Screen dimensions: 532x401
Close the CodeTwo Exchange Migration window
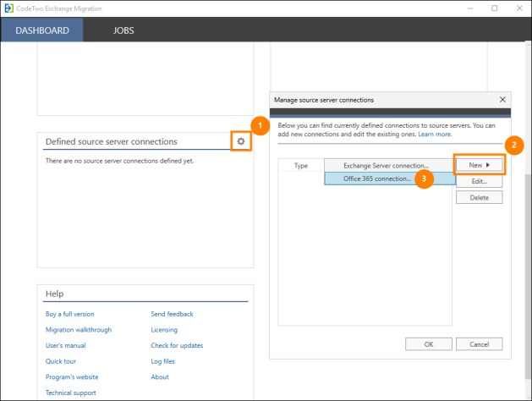[x=519, y=8]
